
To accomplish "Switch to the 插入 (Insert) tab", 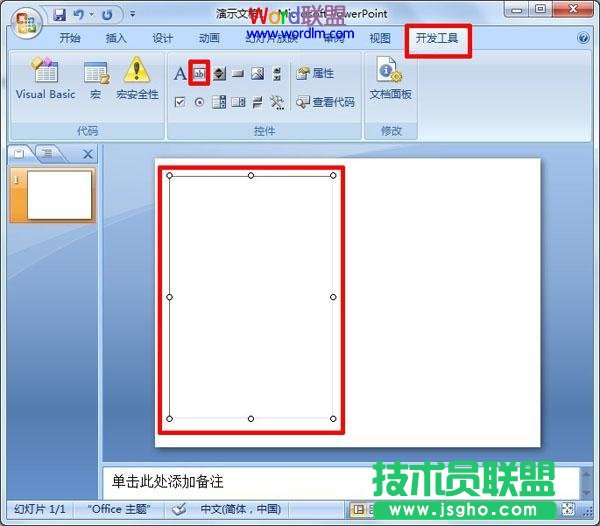I will coord(116,39).
